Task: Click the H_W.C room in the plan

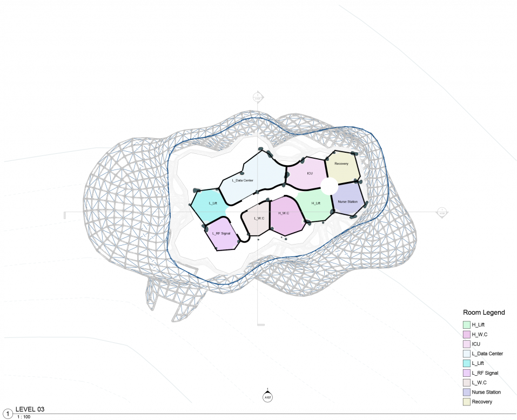Action: [x=284, y=213]
